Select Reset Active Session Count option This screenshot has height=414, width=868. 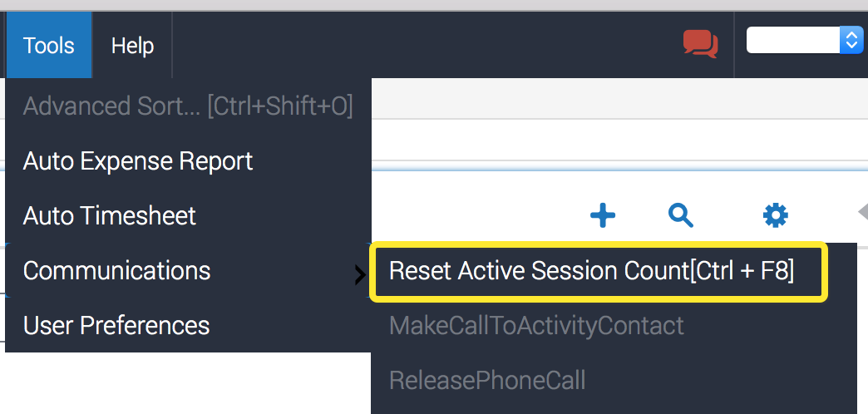pyautogui.click(x=591, y=271)
